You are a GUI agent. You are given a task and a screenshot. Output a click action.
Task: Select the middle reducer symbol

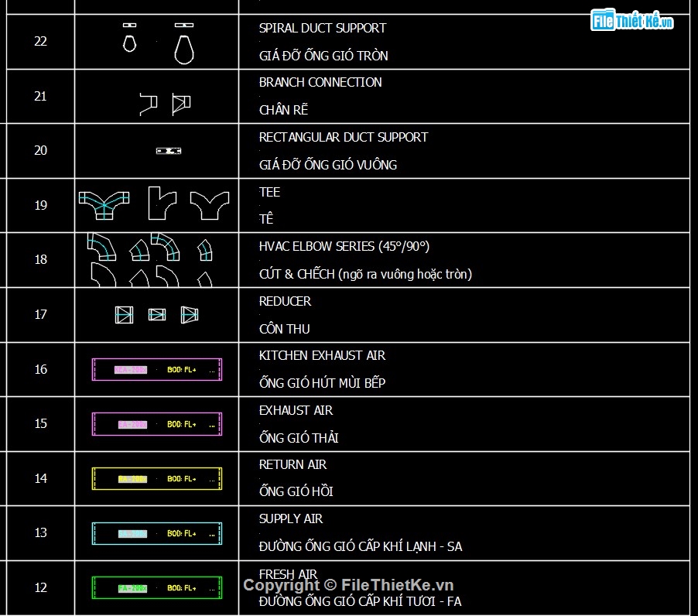pos(157,314)
